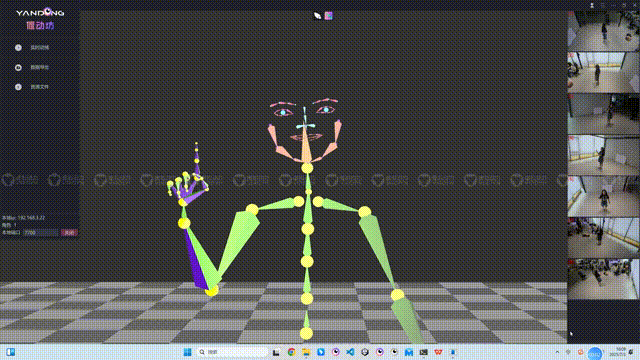Open the first camera feed thumbnail
This screenshot has width=640, height=360.
click(x=603, y=31)
